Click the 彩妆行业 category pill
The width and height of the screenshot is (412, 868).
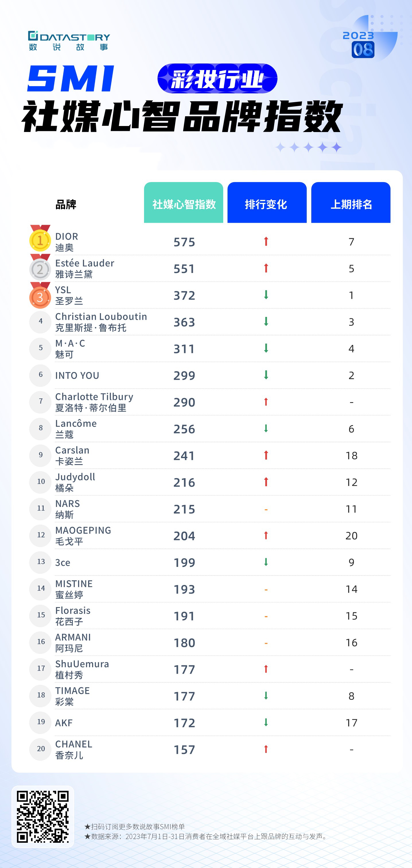point(217,79)
